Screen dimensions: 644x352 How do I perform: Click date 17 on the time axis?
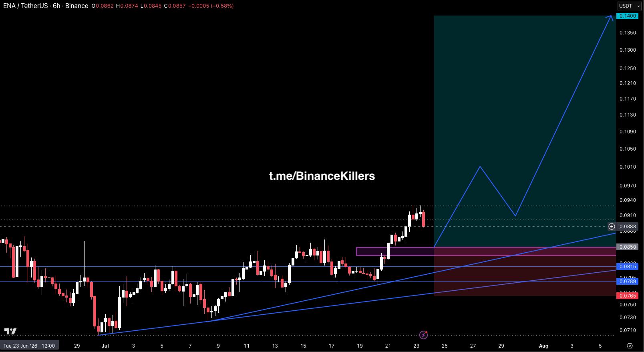(331, 346)
